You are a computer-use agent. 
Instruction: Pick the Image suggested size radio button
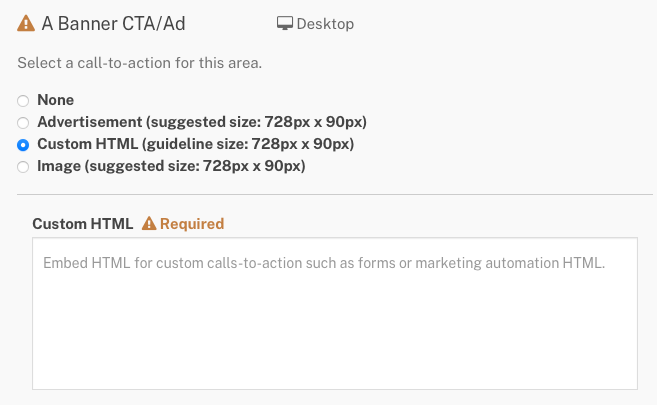23,167
